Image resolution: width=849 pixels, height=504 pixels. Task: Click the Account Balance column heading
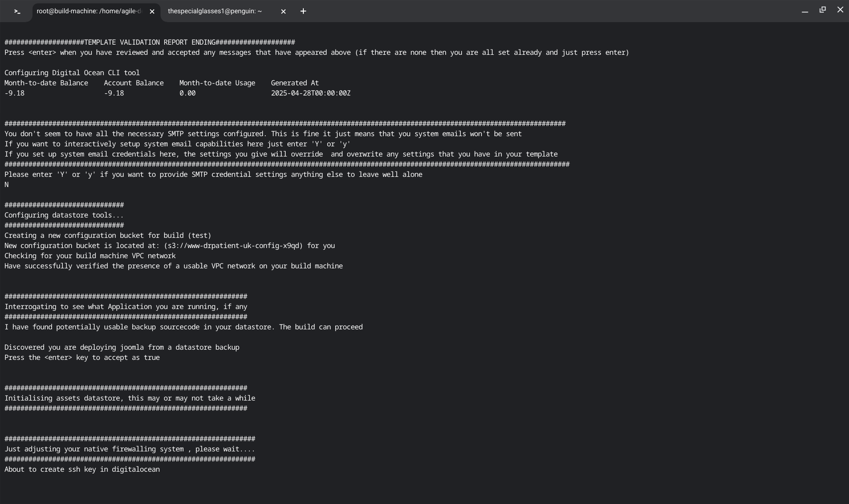pos(134,83)
